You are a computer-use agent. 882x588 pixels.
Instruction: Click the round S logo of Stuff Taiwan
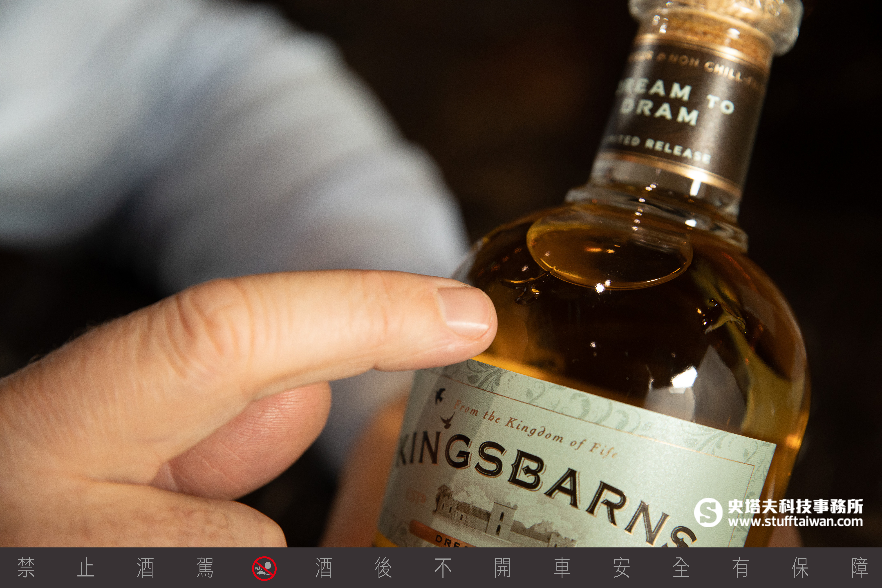(x=708, y=512)
